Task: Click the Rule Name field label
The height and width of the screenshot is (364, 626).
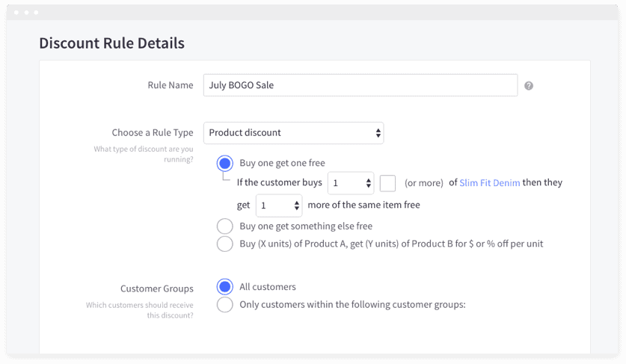Action: click(170, 85)
